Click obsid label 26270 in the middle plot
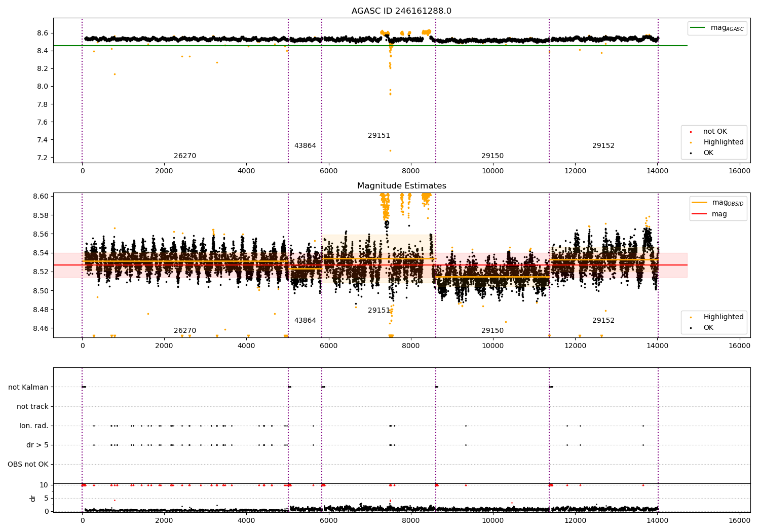This screenshot has height=532, width=760. pyautogui.click(x=185, y=331)
